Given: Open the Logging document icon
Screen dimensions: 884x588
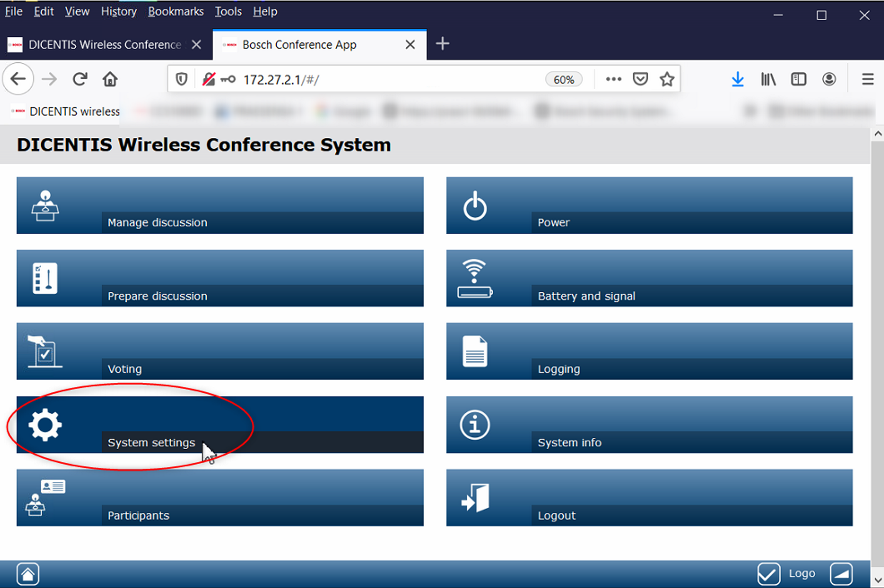Looking at the screenshot, I should pos(475,352).
